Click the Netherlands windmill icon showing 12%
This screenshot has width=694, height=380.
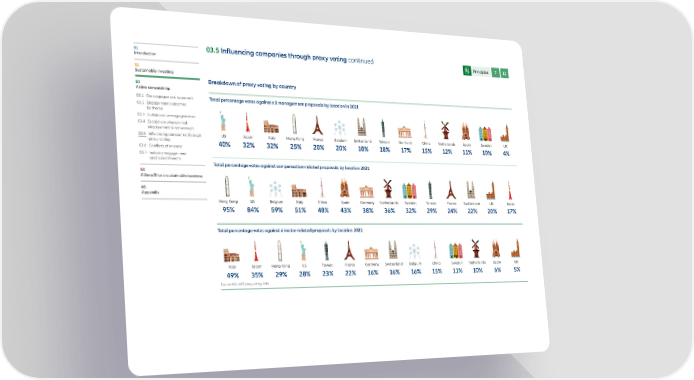(x=445, y=130)
